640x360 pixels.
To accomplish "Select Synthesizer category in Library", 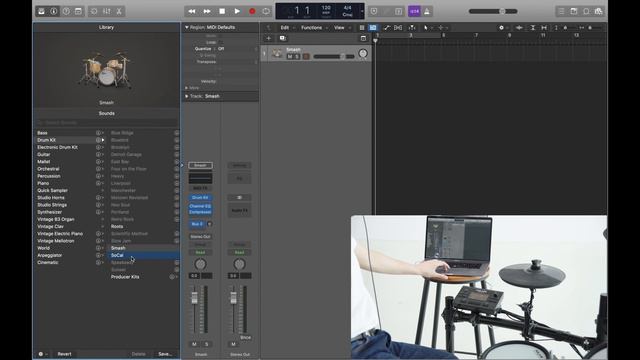I will 49,212.
